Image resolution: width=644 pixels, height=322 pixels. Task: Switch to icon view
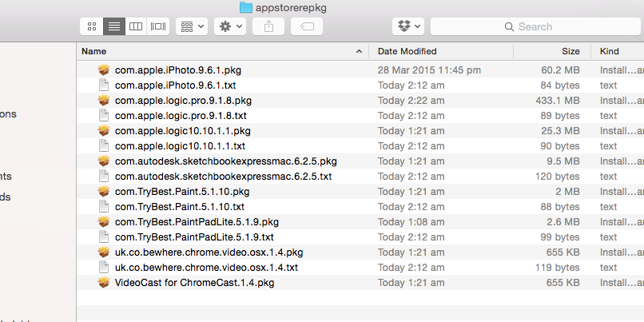point(92,26)
